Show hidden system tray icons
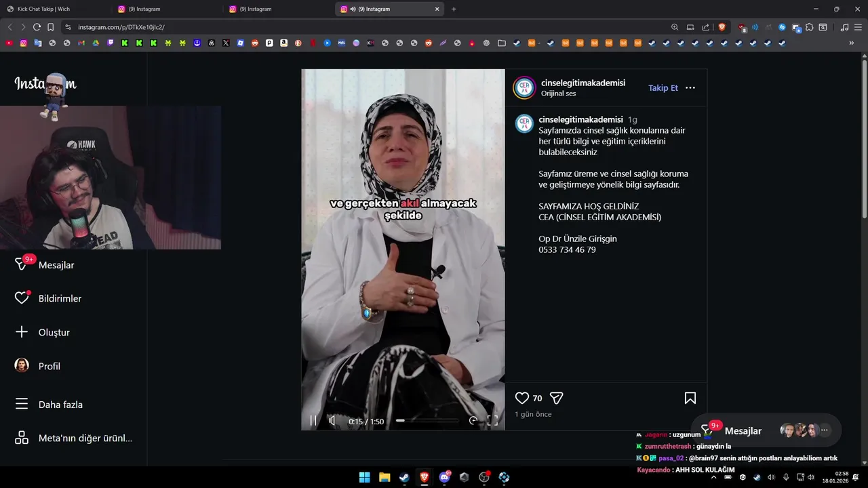 tap(713, 477)
